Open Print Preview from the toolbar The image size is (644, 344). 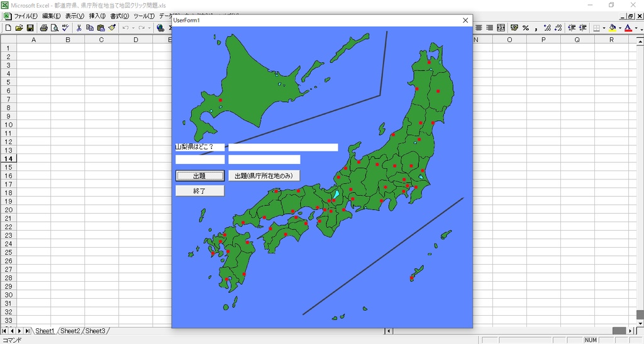click(55, 28)
